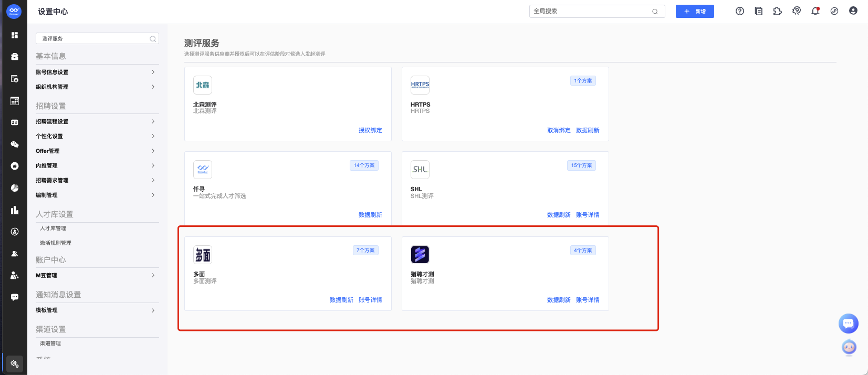Screen dimensions: 868x375
Task: Click the AI head icon in top bar
Action: [x=797, y=11]
